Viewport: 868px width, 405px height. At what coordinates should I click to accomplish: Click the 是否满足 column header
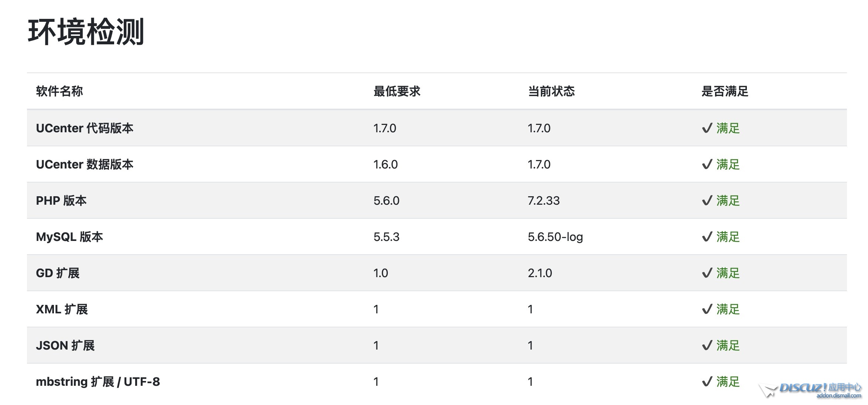(x=725, y=91)
